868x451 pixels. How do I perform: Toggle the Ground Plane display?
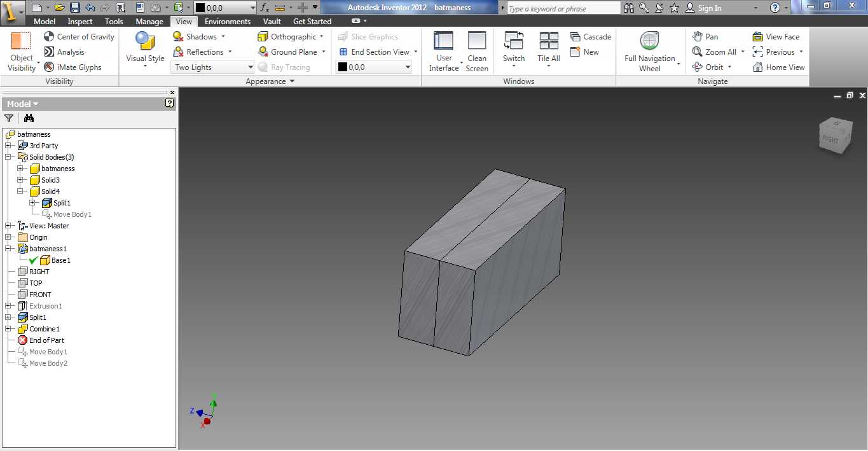(x=287, y=52)
